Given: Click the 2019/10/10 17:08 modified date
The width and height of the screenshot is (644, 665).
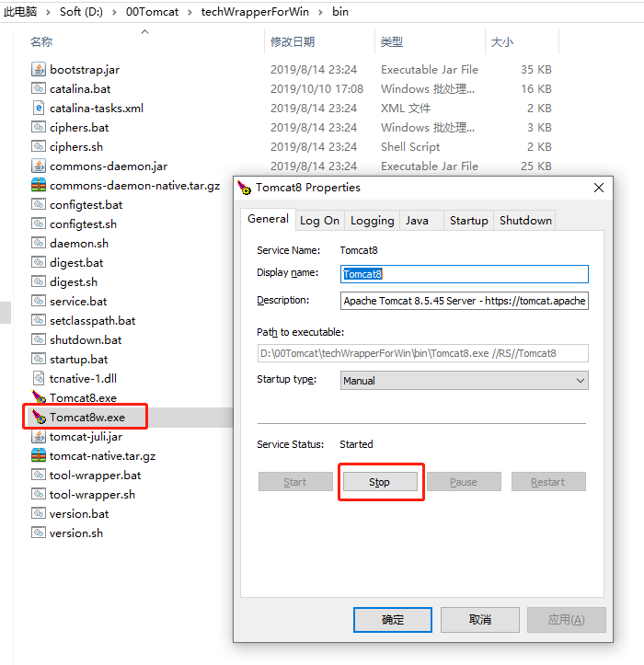Looking at the screenshot, I should [316, 88].
